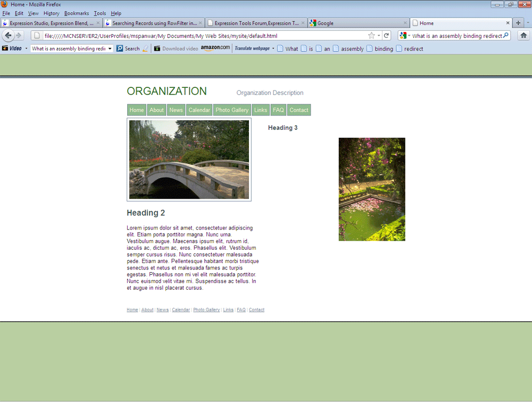532x402 pixels.
Task: Click the footer About link
Action: (147, 310)
